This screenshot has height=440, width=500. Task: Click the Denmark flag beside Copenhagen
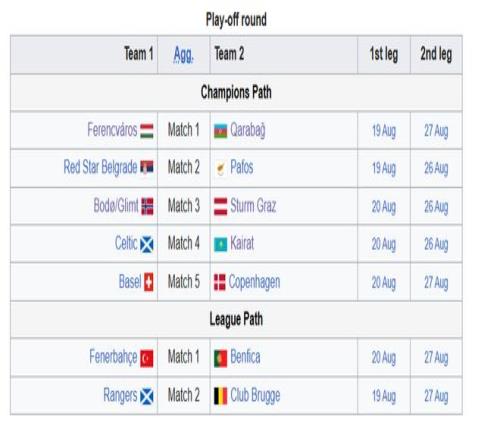[x=219, y=282]
